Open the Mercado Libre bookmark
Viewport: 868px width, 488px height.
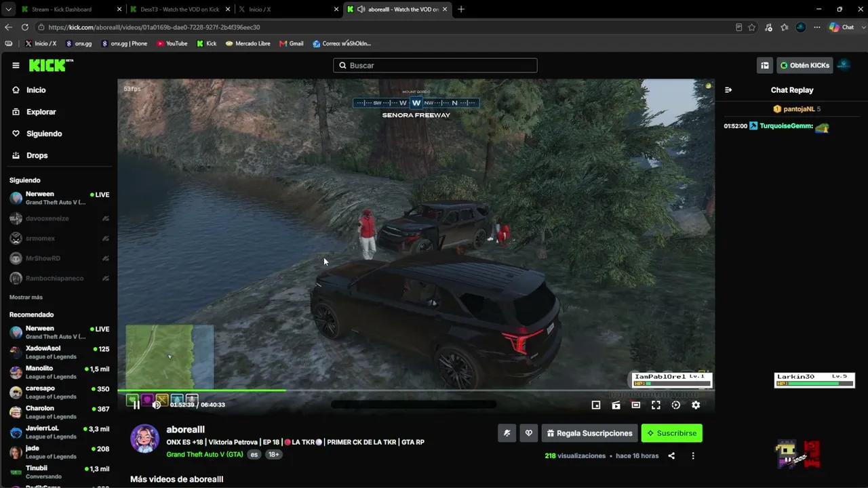coord(248,43)
